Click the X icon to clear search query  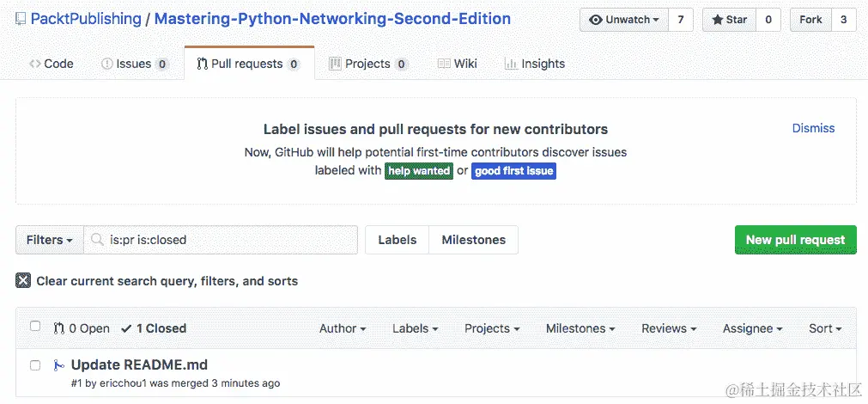tap(23, 281)
